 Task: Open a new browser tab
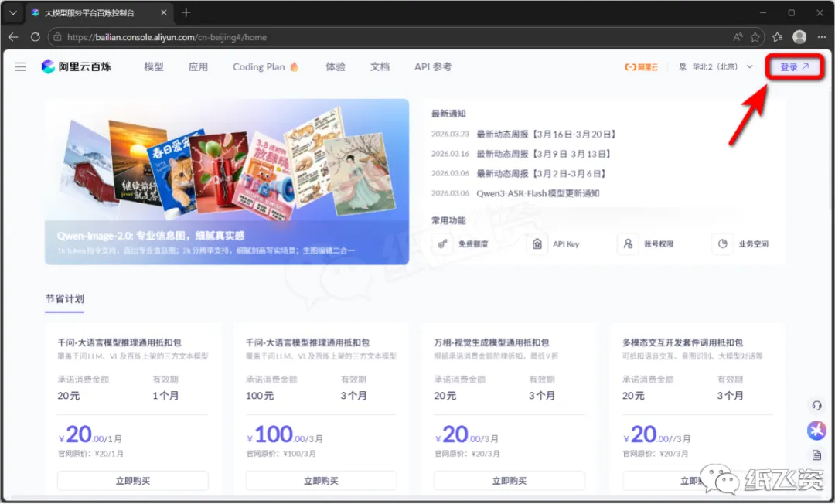(186, 12)
